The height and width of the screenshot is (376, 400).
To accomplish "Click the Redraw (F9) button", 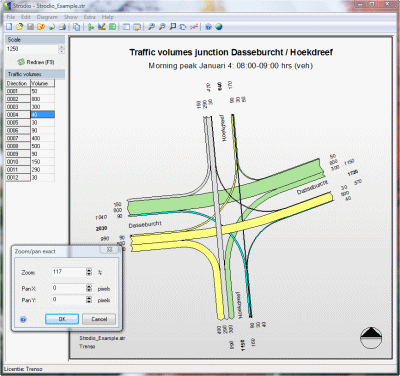I will click(36, 62).
